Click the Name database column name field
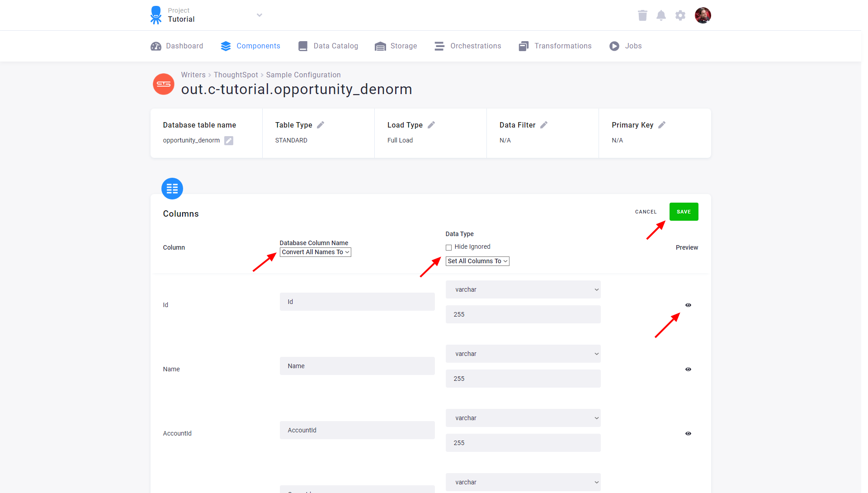Viewport: 868px width, 493px height. (x=357, y=366)
